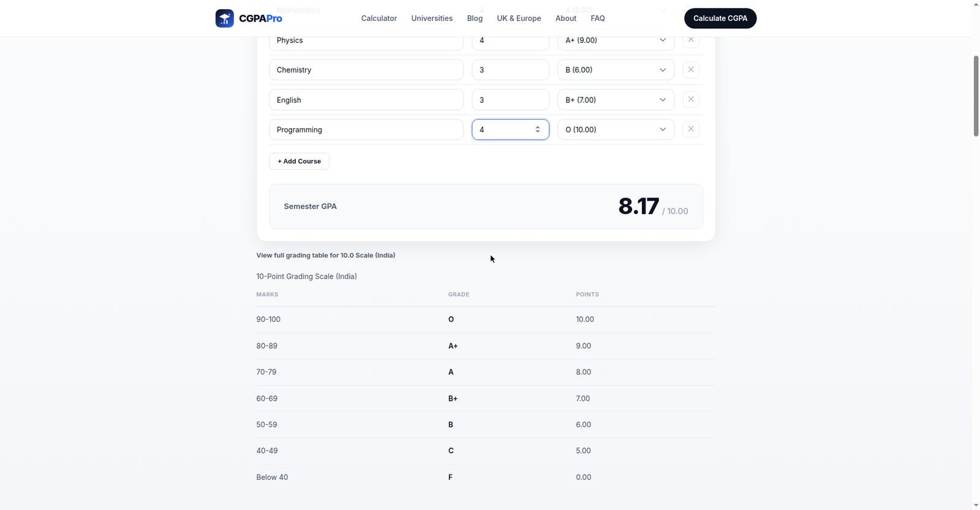This screenshot has height=510, width=980.
Task: Click the Chemistry course name field
Action: click(366, 70)
